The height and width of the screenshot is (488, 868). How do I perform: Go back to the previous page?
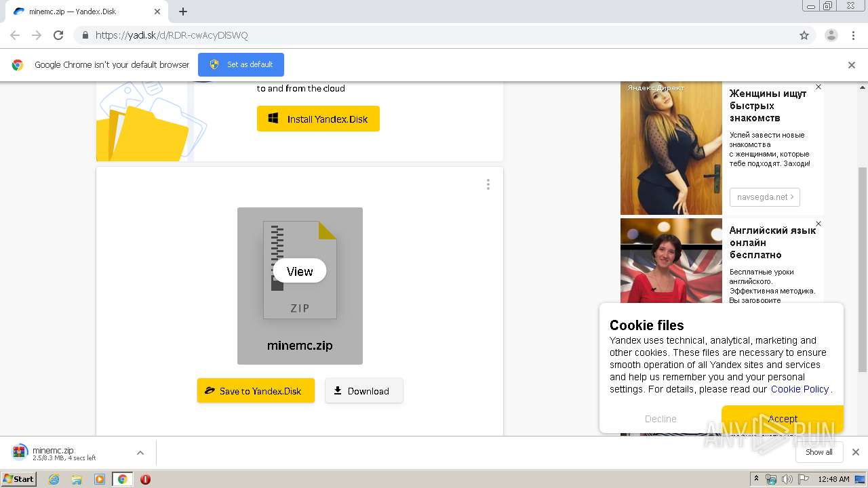(15, 35)
